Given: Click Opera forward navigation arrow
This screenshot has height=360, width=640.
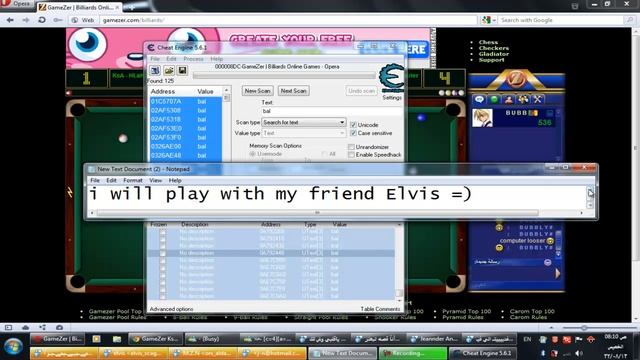Looking at the screenshot, I should tap(26, 20).
